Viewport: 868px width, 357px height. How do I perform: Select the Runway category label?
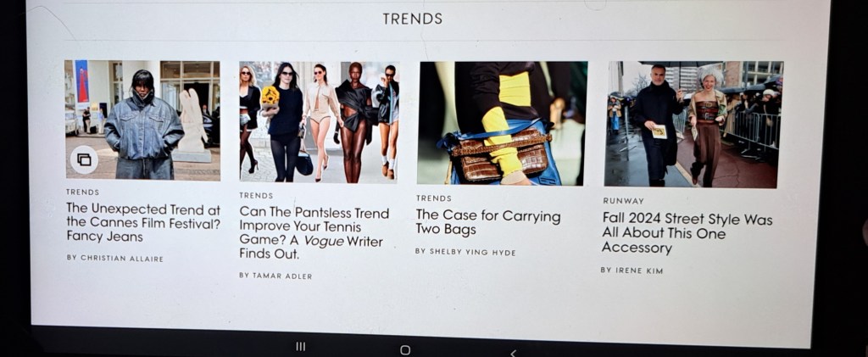[x=623, y=201]
